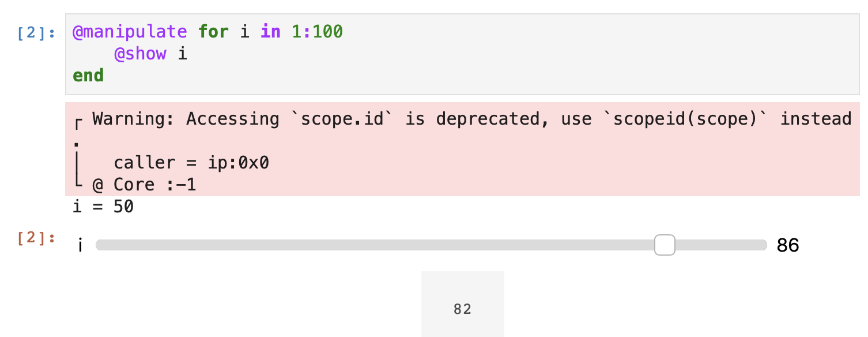The height and width of the screenshot is (337, 868).
Task: Click the slider handle for variable i
Action: [665, 245]
